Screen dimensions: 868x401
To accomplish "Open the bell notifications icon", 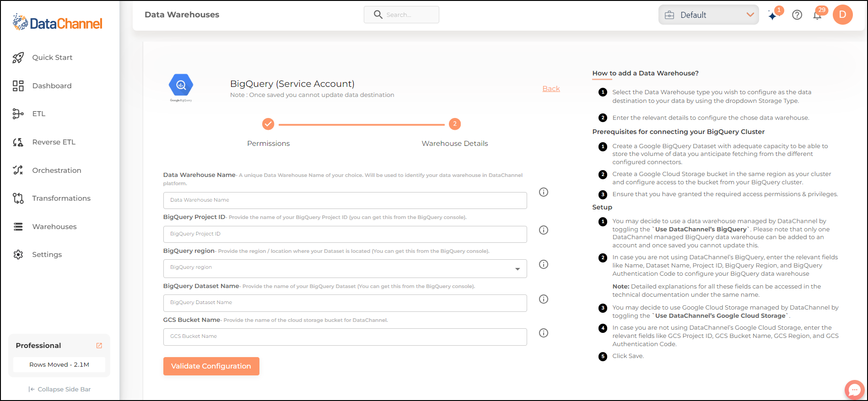I will [x=818, y=15].
